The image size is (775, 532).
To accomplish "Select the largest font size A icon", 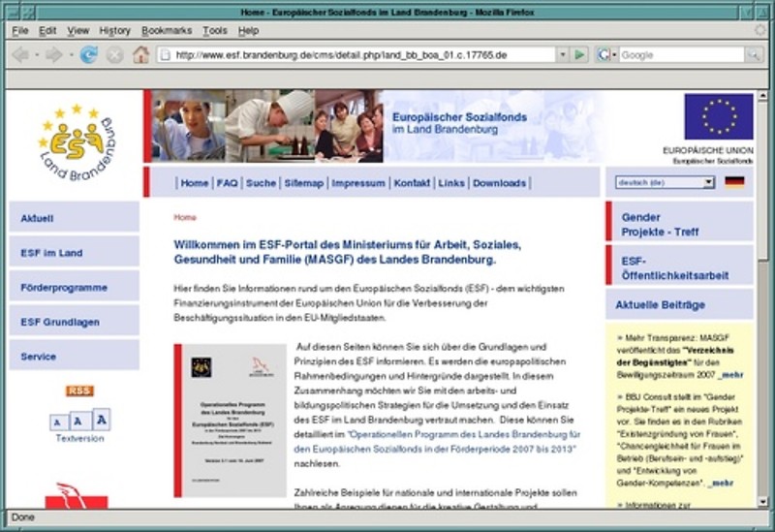I will click(x=102, y=420).
